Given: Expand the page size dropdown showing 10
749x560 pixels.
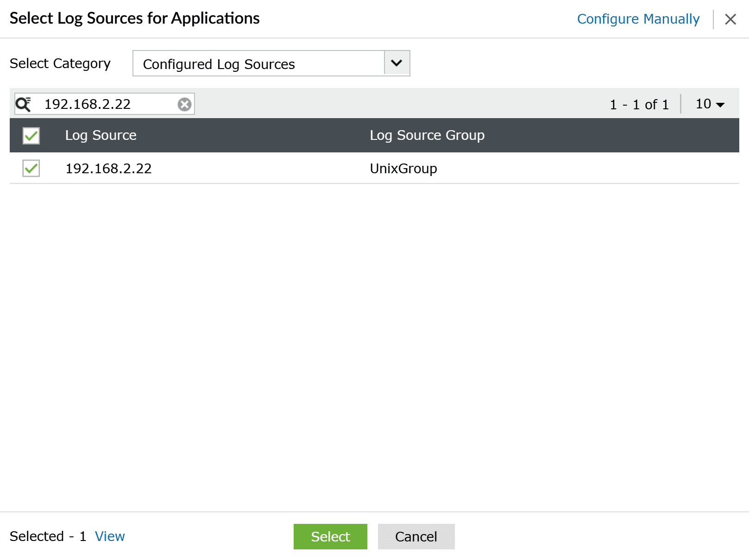Looking at the screenshot, I should coord(708,104).
